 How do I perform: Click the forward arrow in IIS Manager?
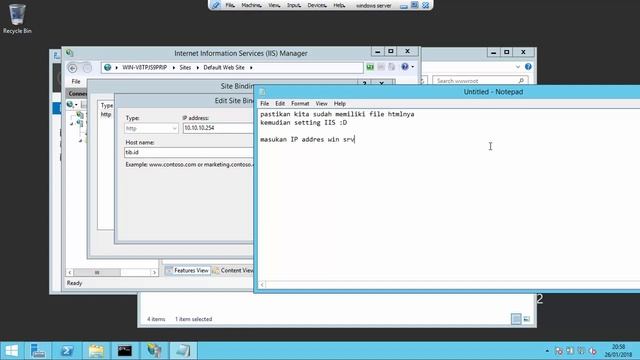click(87, 68)
